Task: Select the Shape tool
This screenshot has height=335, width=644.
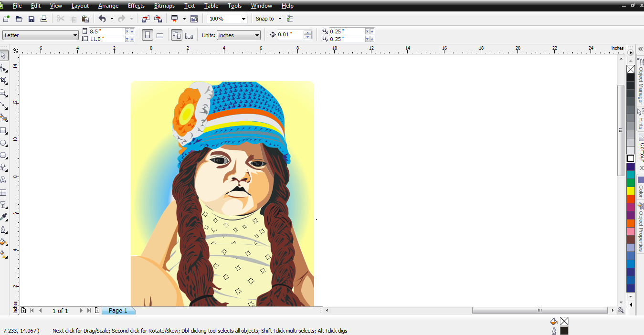Action: coord(4,68)
